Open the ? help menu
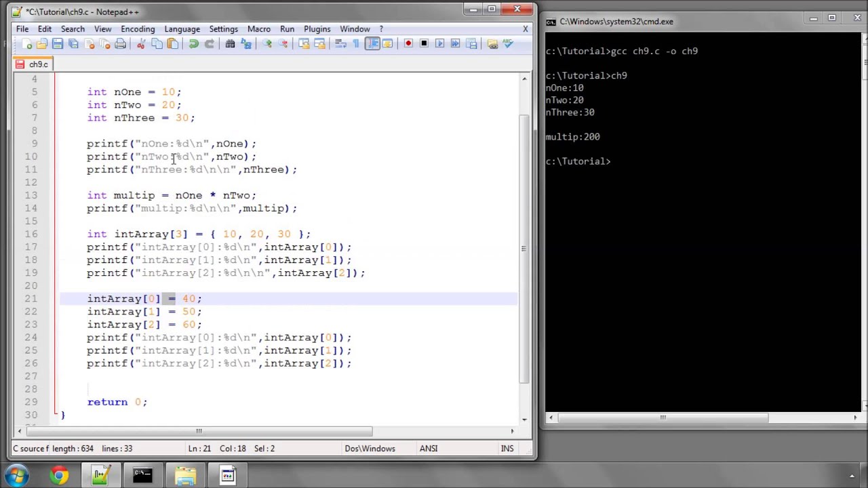 [381, 29]
